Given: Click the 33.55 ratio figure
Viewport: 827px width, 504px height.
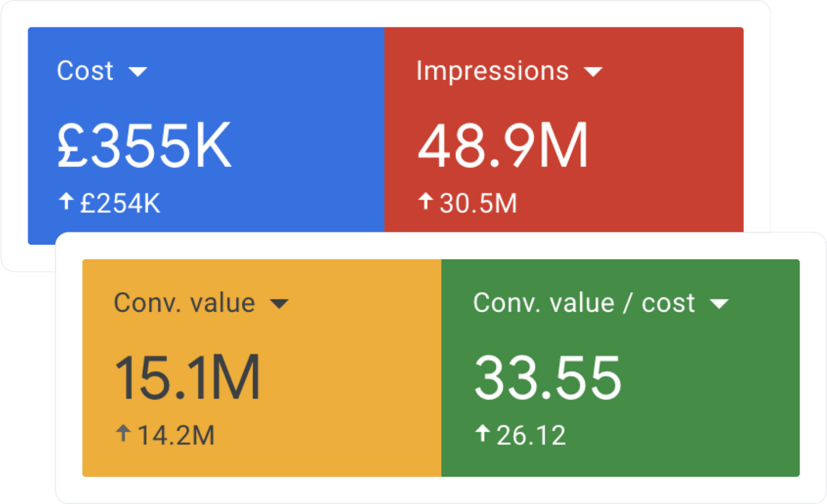Looking at the screenshot, I should pyautogui.click(x=548, y=378).
